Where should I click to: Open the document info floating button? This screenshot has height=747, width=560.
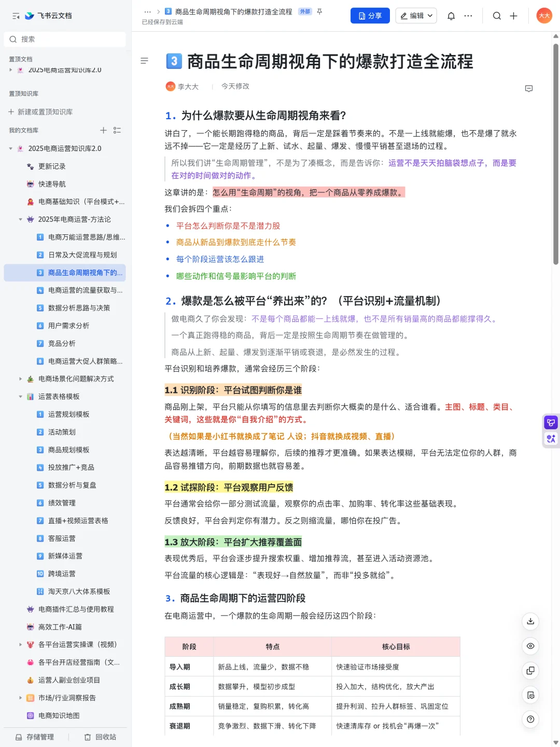530,695
